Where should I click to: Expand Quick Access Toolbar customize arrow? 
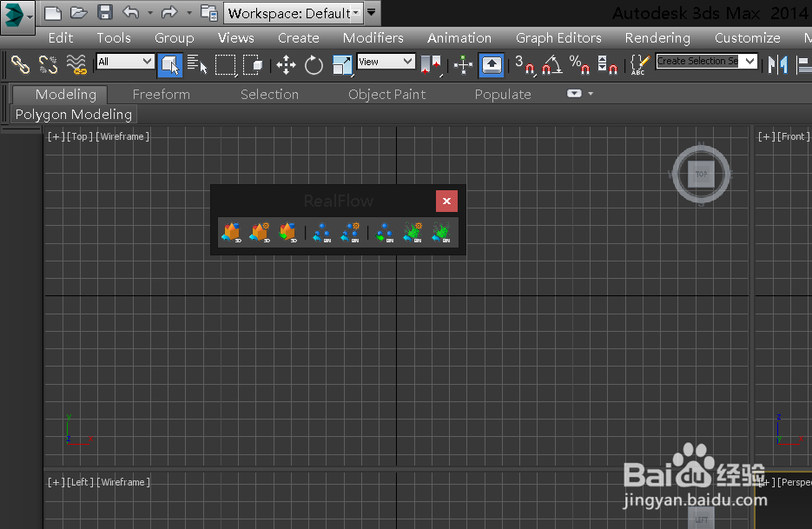372,11
